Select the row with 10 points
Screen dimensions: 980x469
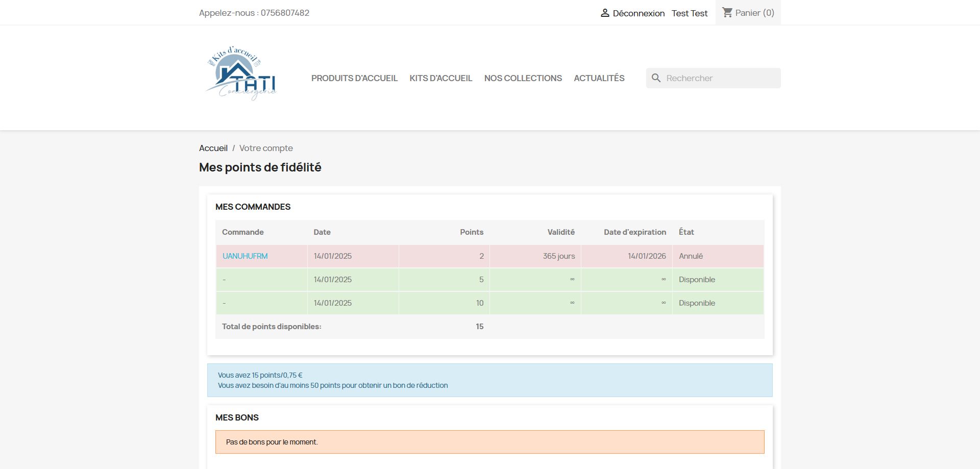click(479, 303)
